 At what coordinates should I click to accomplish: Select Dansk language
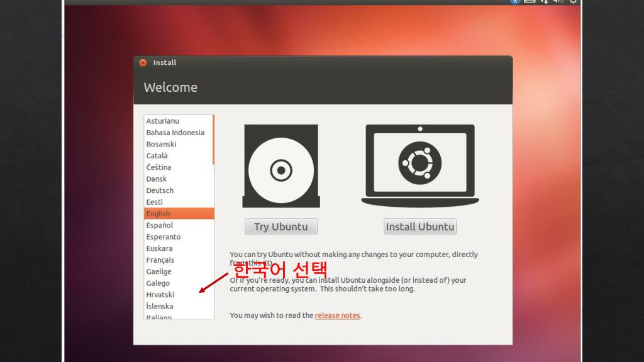[x=178, y=179]
